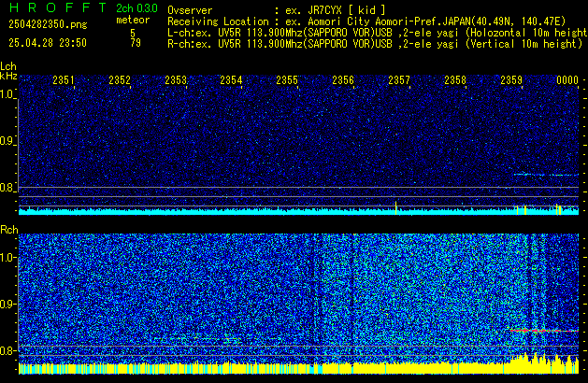Viewport: 588px width, 383px height.
Task: Click the Rch 1.0 kHz axis label
Action: click(7, 258)
